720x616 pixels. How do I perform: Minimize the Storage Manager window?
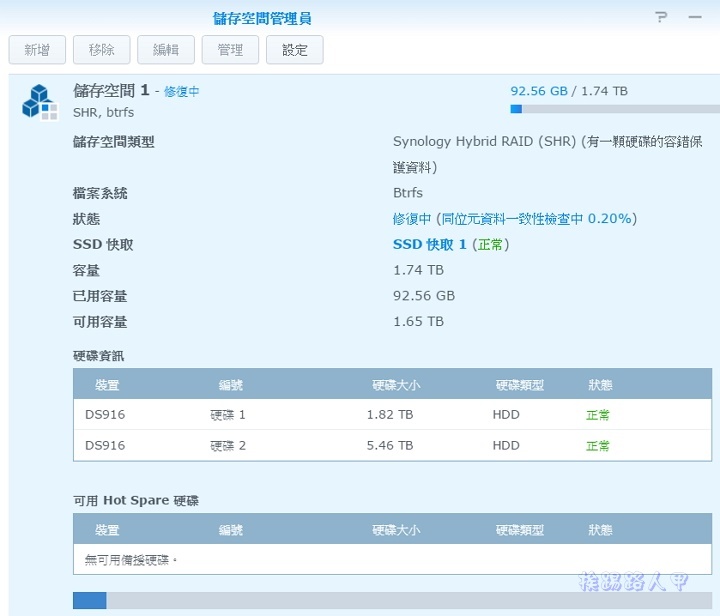tap(694, 18)
